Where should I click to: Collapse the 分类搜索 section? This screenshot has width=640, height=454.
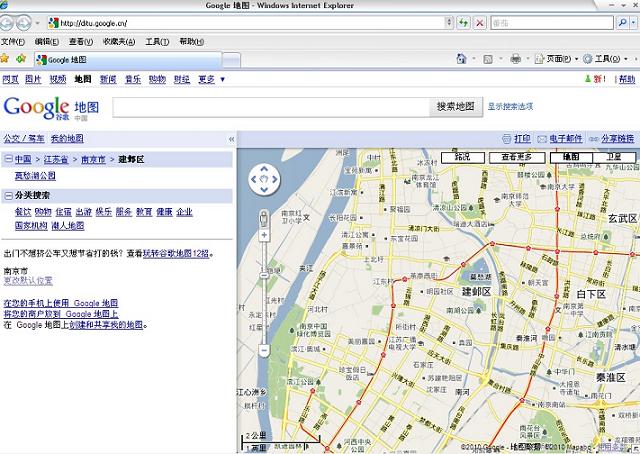tap(8, 195)
